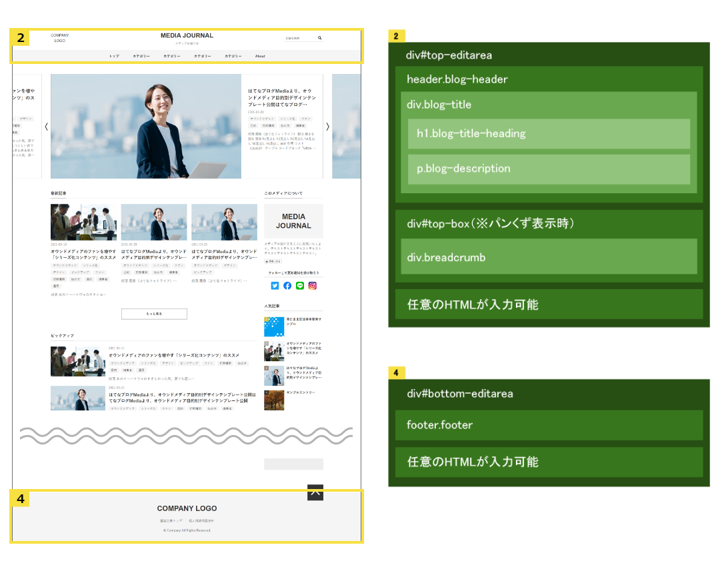Screen dimensions: 728x575
Task: Select the オウンドメディア tag pill
Action: pyautogui.click(x=65, y=265)
